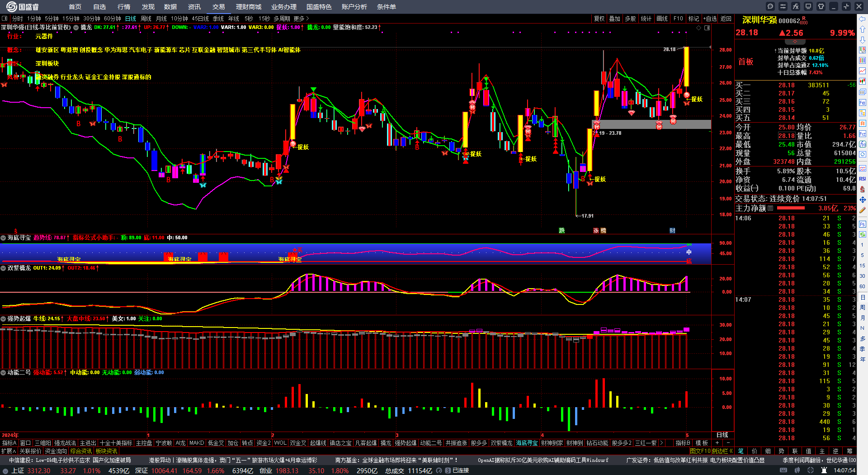Toggle 统计 statistics option

point(646,19)
